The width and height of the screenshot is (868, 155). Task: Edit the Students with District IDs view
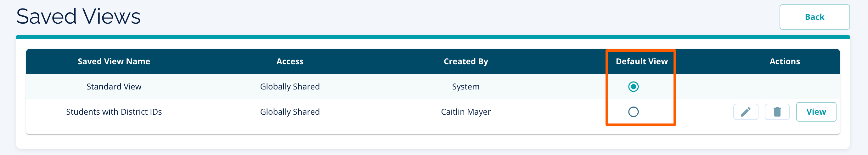tap(745, 112)
